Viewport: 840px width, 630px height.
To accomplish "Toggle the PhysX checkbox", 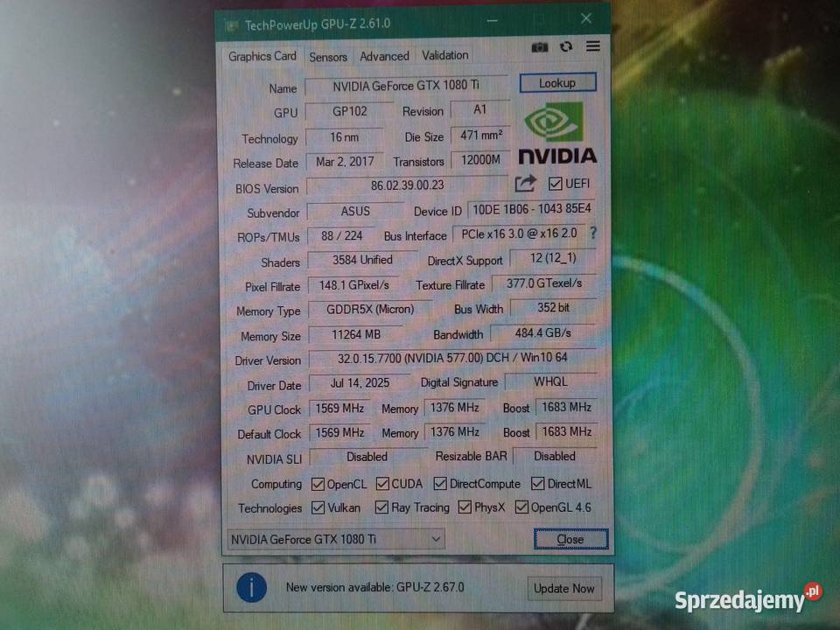I will (465, 507).
